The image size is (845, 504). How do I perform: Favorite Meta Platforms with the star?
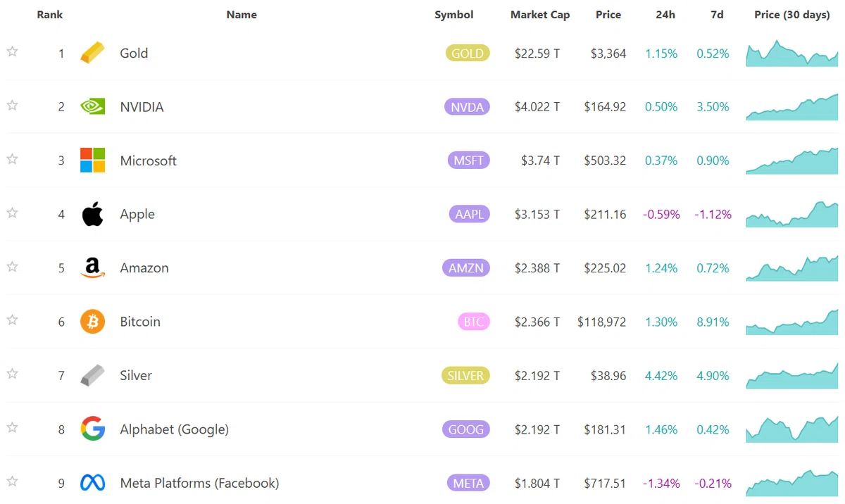[x=12, y=481]
